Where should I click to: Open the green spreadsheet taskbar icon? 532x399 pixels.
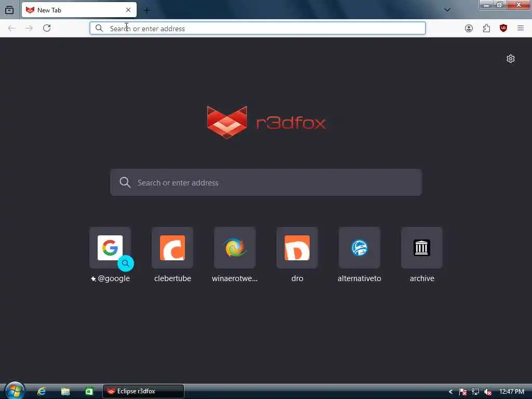click(89, 391)
